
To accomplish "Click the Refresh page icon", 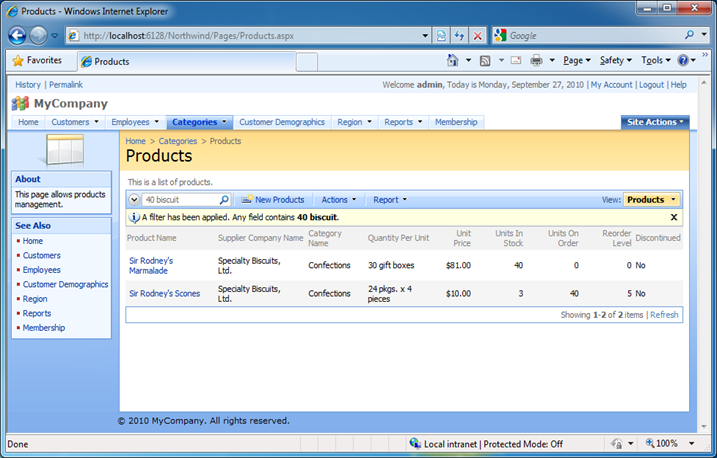I will 459,35.
